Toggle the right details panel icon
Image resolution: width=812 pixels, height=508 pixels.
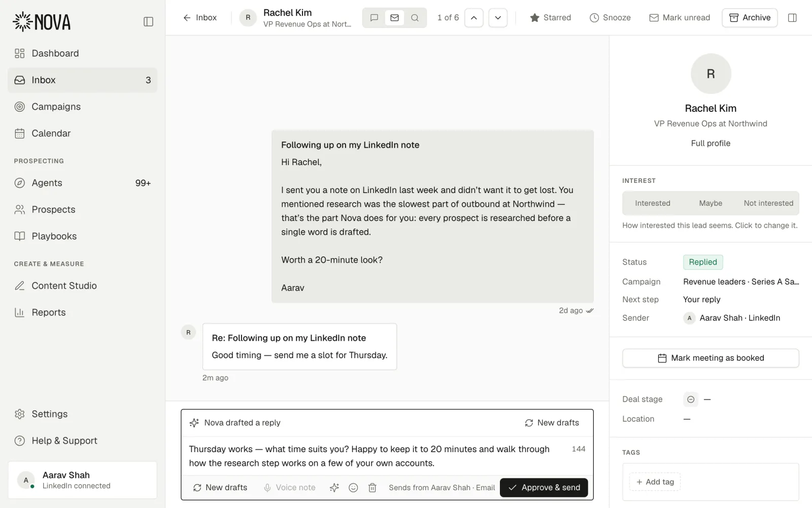click(x=792, y=18)
